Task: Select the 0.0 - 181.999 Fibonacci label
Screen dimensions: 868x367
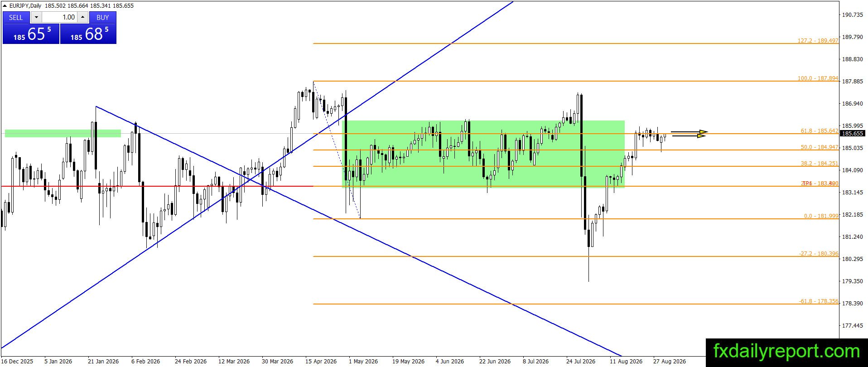Action: coord(821,216)
